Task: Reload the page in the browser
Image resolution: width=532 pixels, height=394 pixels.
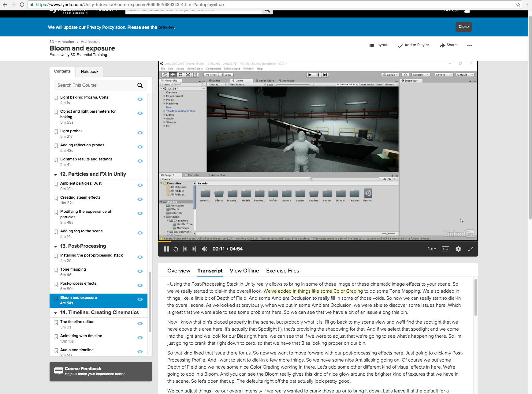Action: [x=22, y=5]
